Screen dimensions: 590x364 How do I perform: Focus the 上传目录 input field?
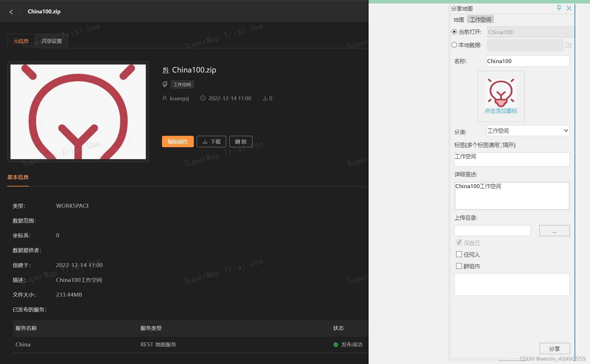tap(492, 231)
